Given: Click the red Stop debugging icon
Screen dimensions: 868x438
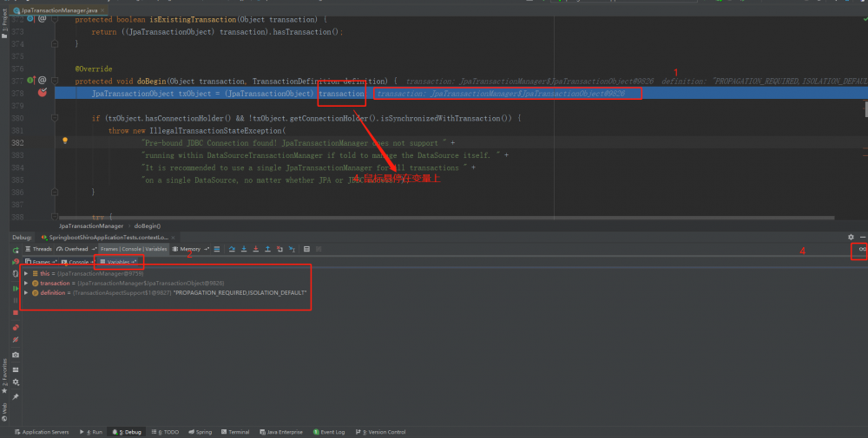Looking at the screenshot, I should click(16, 311).
